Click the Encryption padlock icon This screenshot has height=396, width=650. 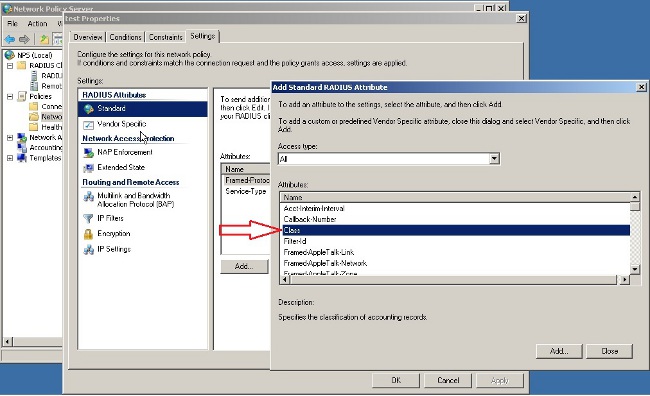click(x=88, y=234)
